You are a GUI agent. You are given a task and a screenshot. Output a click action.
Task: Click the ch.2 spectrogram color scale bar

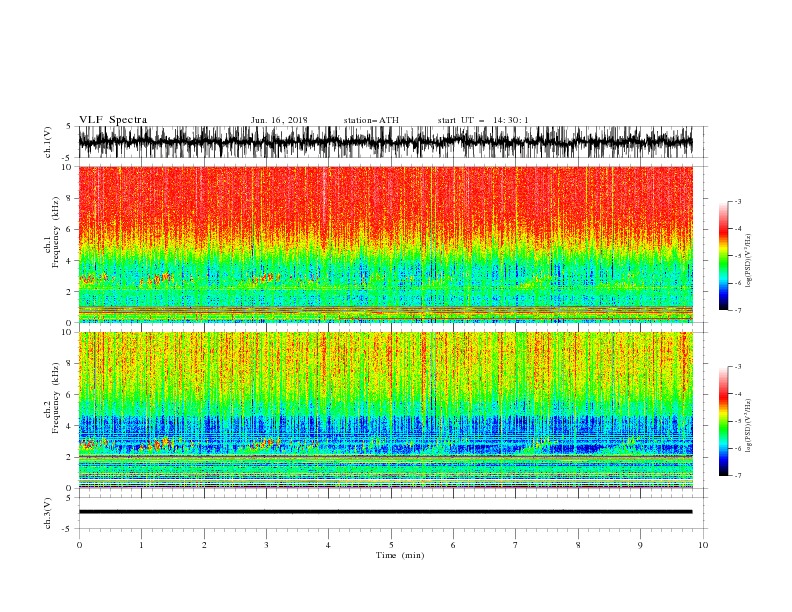tap(723, 421)
